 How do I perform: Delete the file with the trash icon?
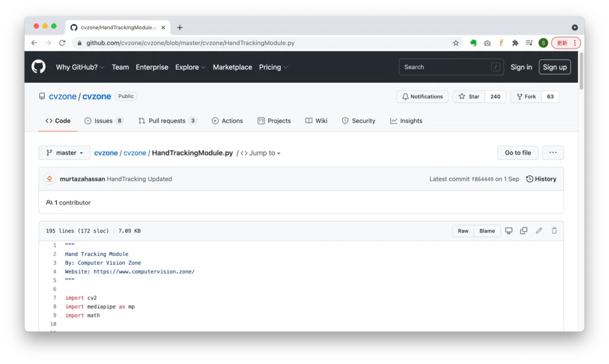(554, 231)
